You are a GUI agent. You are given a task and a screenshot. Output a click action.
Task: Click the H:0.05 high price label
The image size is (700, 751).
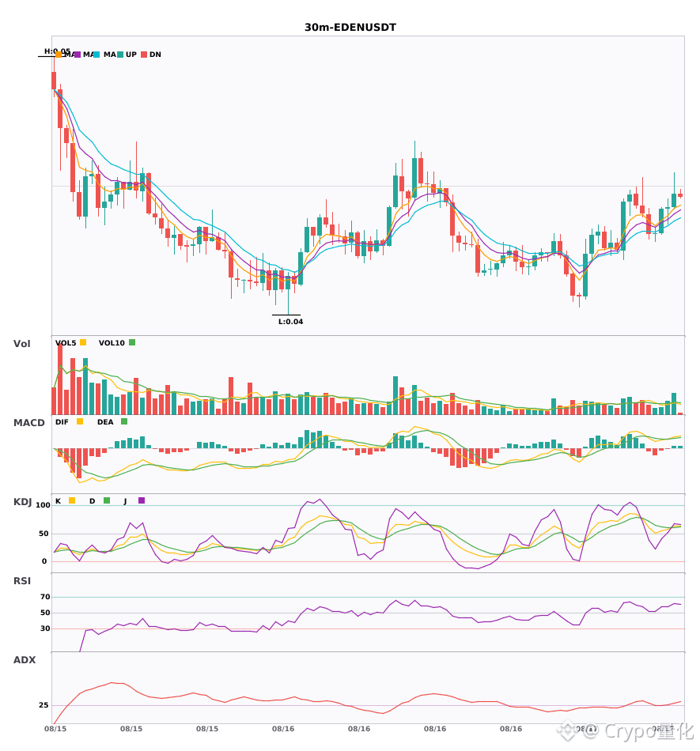pyautogui.click(x=57, y=51)
